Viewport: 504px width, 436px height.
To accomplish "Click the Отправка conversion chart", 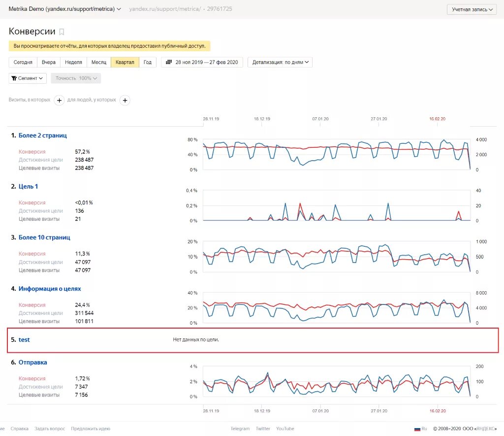I will [x=337, y=381].
